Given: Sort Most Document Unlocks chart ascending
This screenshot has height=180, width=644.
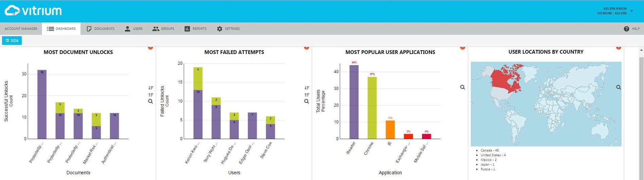Looking at the screenshot, I should (151, 95).
